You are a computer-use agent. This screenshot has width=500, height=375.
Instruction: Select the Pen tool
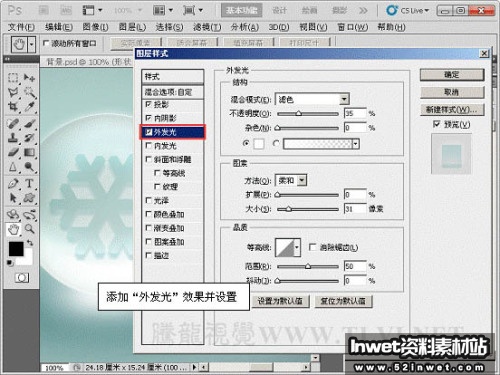pos(13,184)
